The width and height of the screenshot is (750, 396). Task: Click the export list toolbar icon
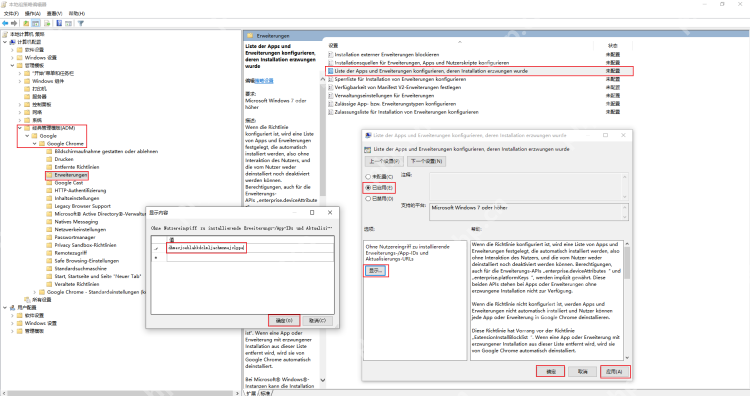(x=47, y=23)
